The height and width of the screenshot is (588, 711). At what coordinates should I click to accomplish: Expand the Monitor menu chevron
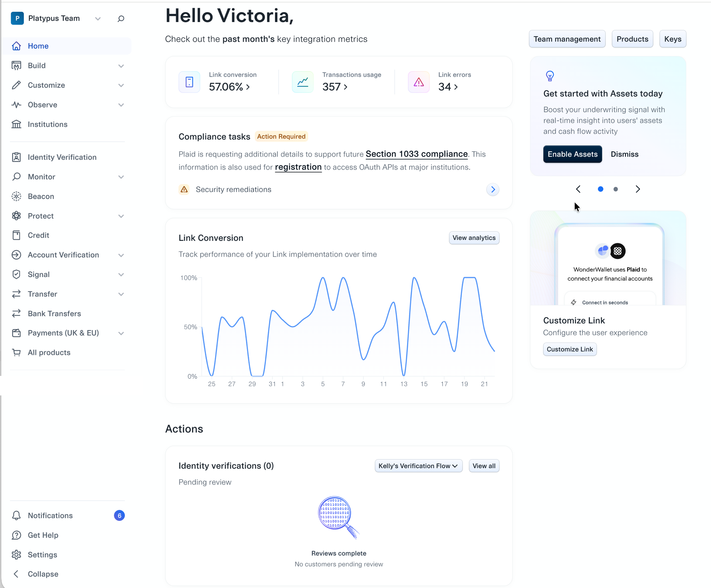click(x=121, y=177)
